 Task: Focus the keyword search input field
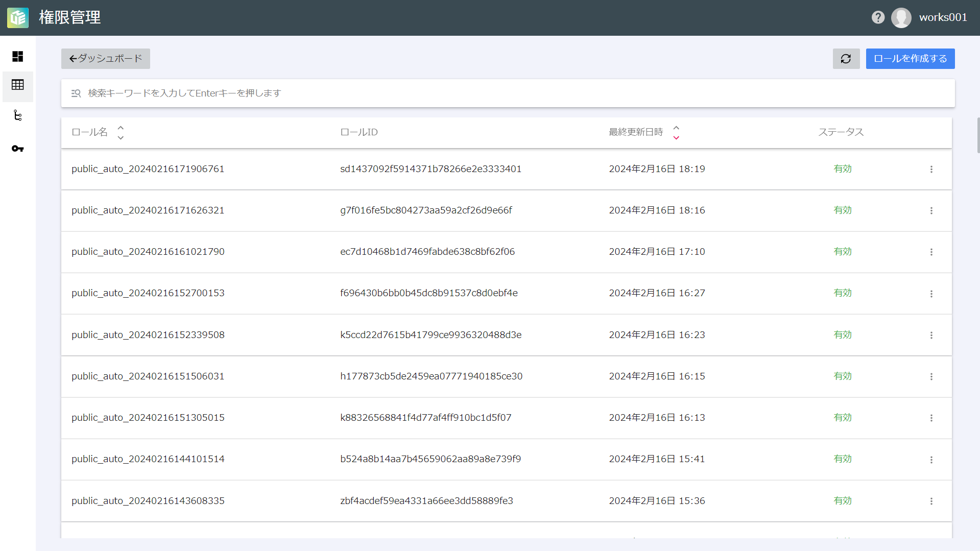click(x=508, y=93)
